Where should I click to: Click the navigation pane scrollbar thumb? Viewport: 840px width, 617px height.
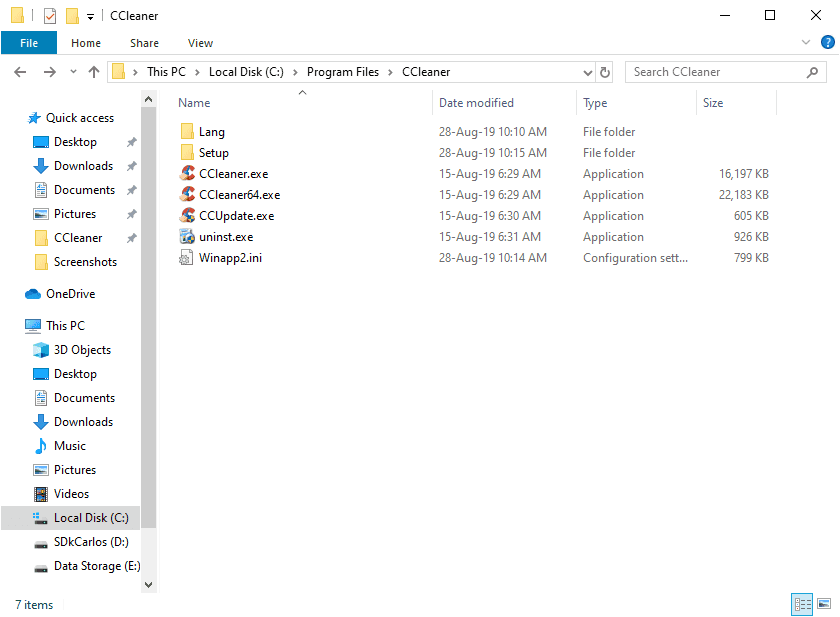(148, 318)
